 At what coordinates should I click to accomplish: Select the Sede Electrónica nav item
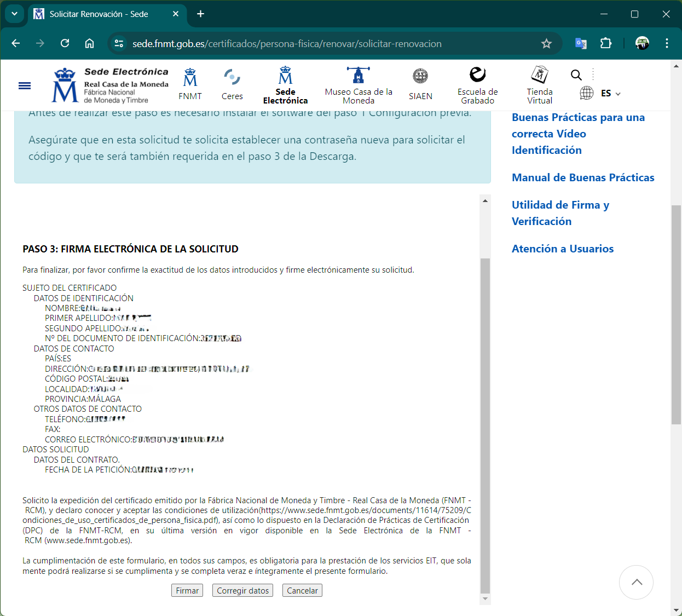(x=285, y=85)
